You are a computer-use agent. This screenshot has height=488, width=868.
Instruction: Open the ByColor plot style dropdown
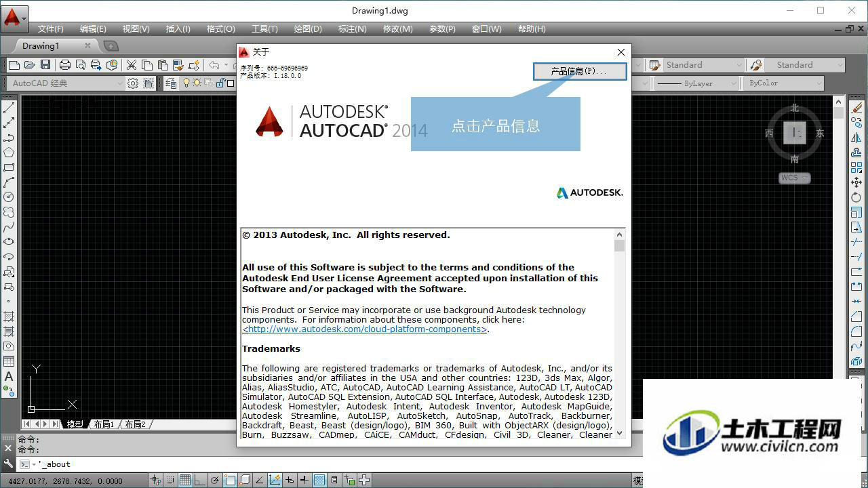point(784,83)
